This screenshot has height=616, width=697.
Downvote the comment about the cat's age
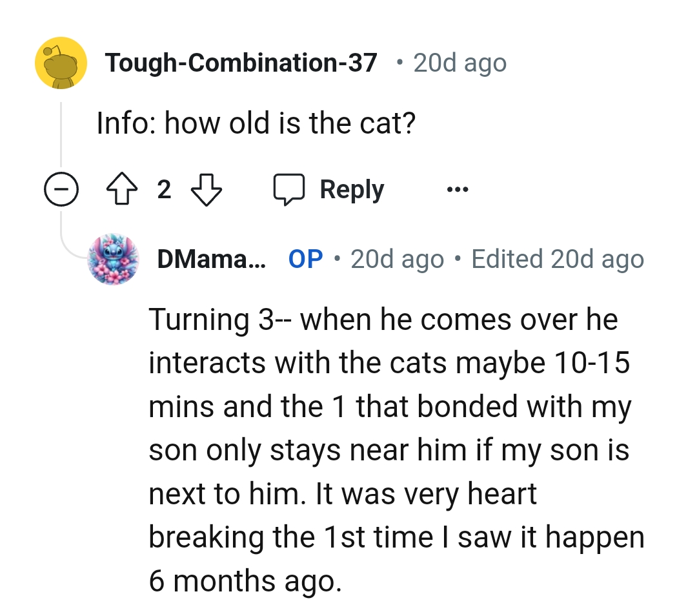coord(207,190)
